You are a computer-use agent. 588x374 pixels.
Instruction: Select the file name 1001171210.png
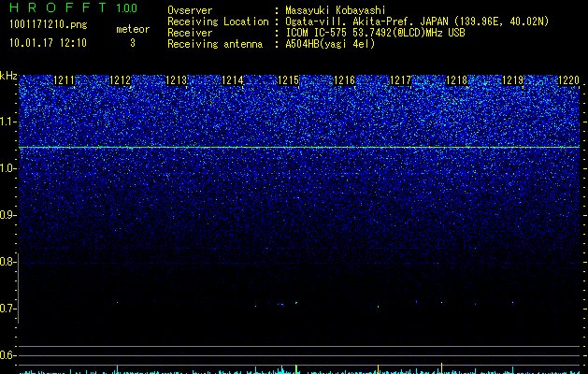(49, 25)
